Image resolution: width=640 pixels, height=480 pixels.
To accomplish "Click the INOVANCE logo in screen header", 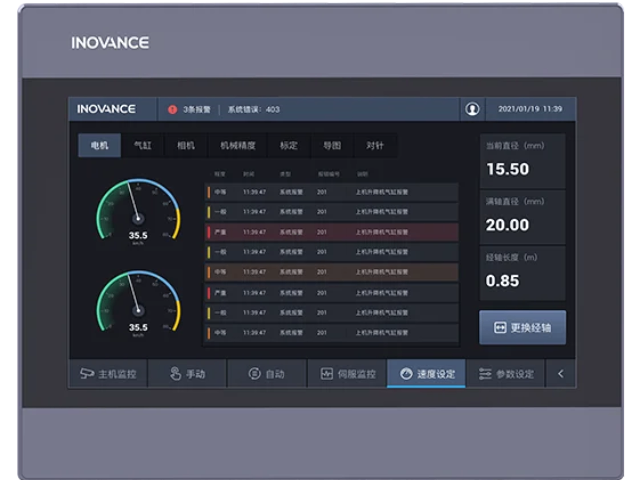I will pos(106,109).
